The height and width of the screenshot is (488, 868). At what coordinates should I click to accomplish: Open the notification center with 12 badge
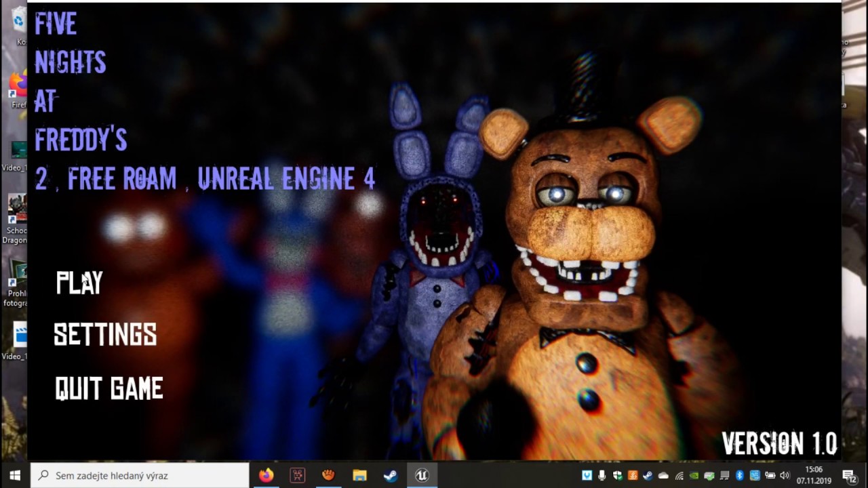pyautogui.click(x=851, y=476)
